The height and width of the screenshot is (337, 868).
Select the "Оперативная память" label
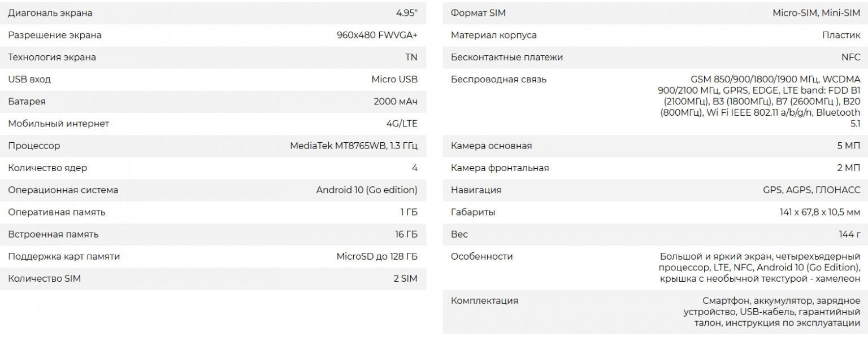(57, 212)
